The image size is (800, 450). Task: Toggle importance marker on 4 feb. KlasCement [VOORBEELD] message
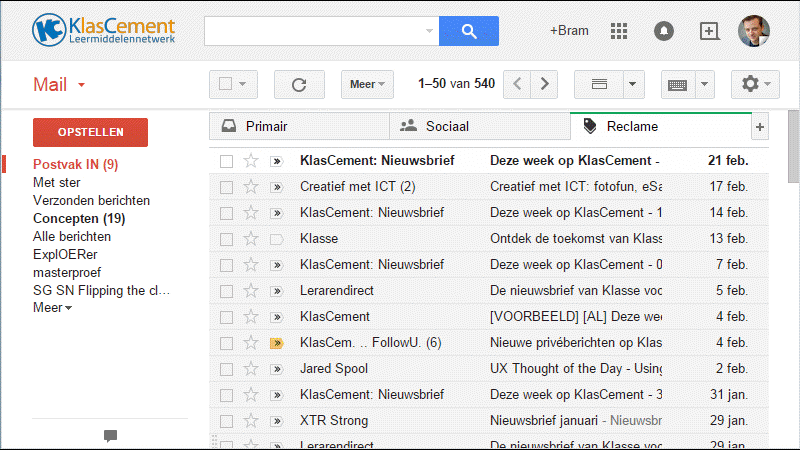(277, 317)
